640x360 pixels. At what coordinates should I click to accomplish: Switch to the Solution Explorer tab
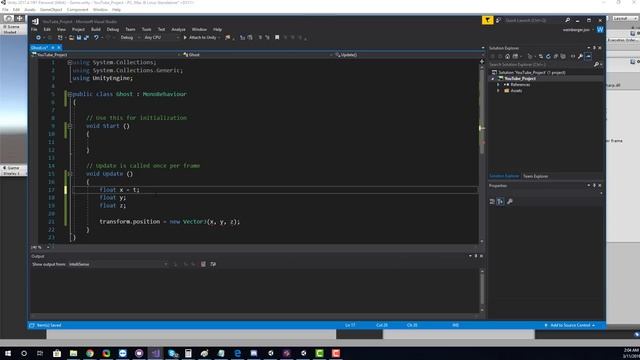tap(504, 176)
